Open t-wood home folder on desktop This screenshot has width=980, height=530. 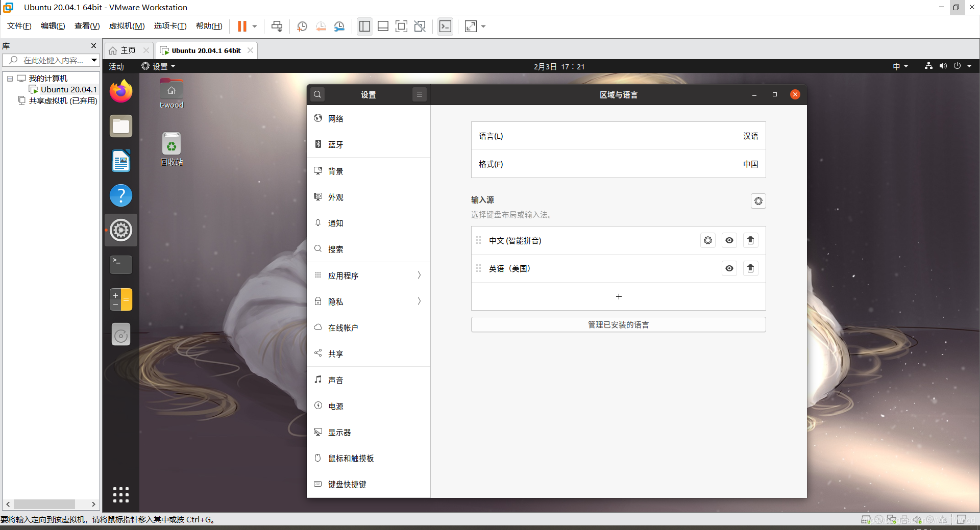[171, 94]
